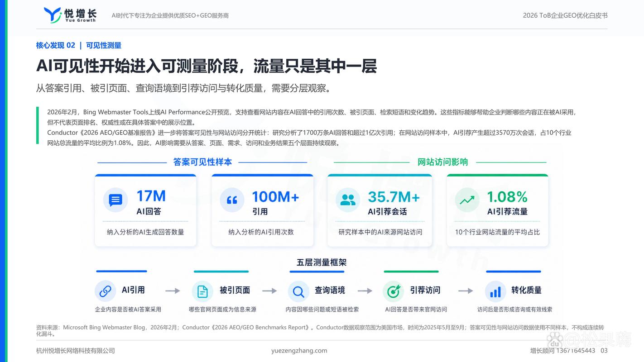
Task: Click 10个行业网站流量的平均占比 caption
Action: pos(497,232)
